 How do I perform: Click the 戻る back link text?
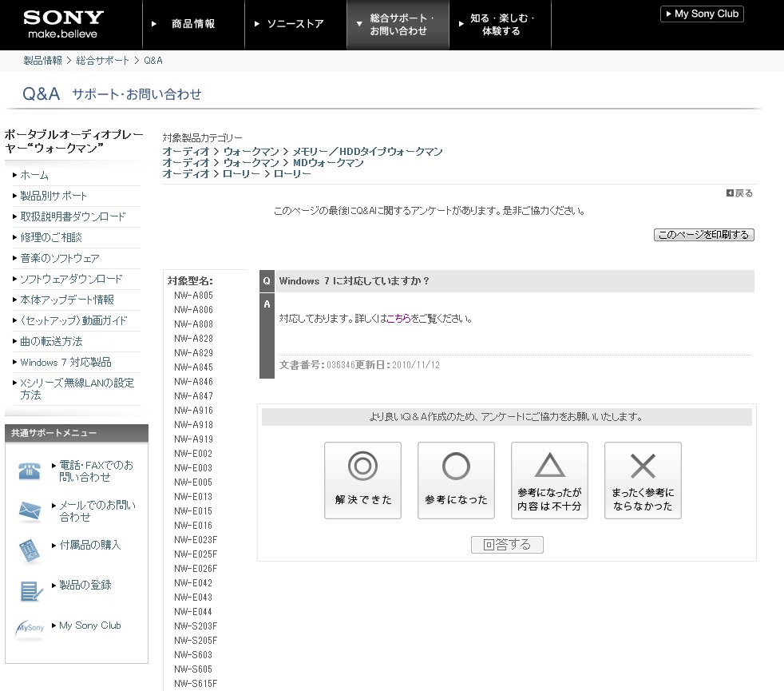click(x=744, y=193)
